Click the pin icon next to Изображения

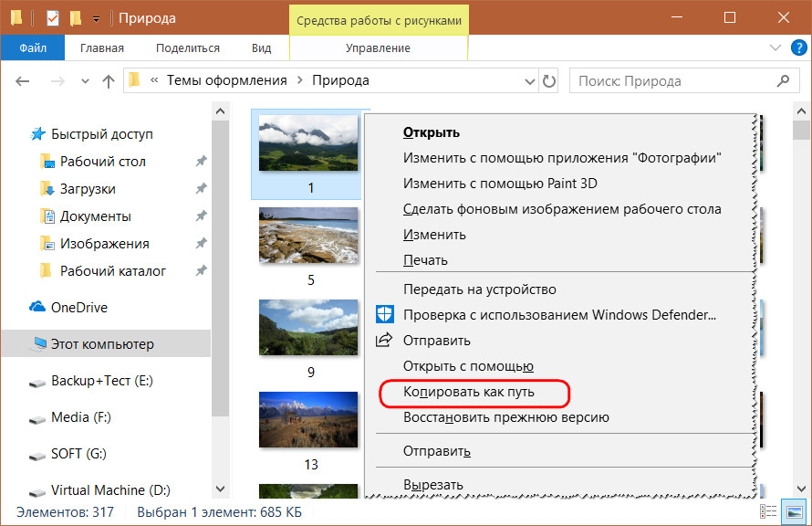coord(201,244)
